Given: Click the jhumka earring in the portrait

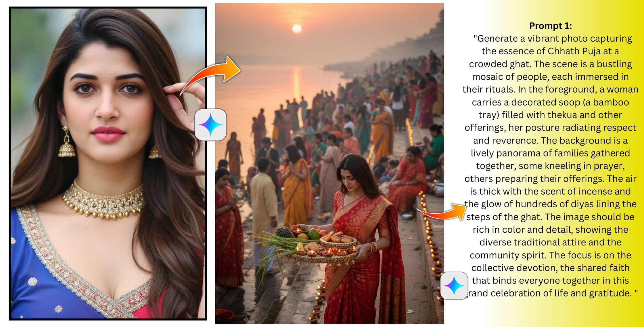Looking at the screenshot, I should [x=67, y=142].
